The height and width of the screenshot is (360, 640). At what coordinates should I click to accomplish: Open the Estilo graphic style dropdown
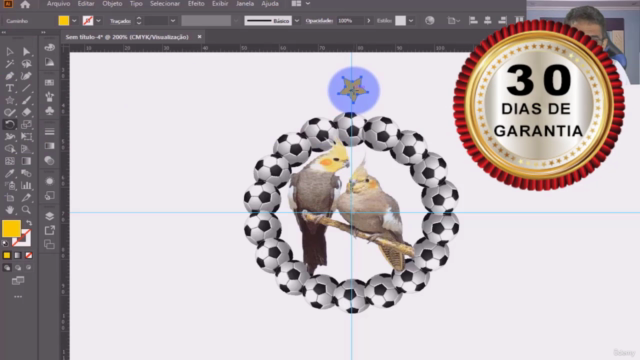411,21
